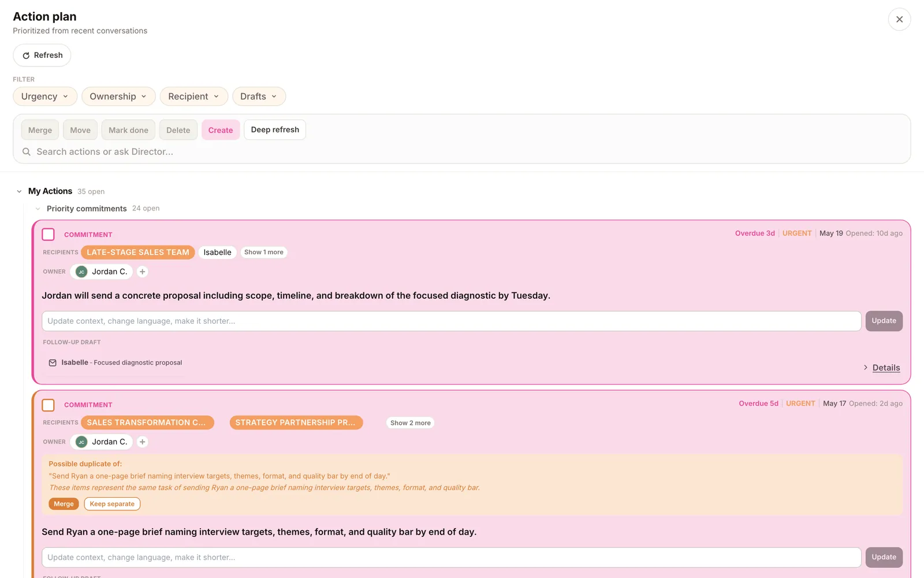Image resolution: width=924 pixels, height=578 pixels.
Task: Click the Jordan will send a concrete proposal text
Action: pyautogui.click(x=296, y=296)
